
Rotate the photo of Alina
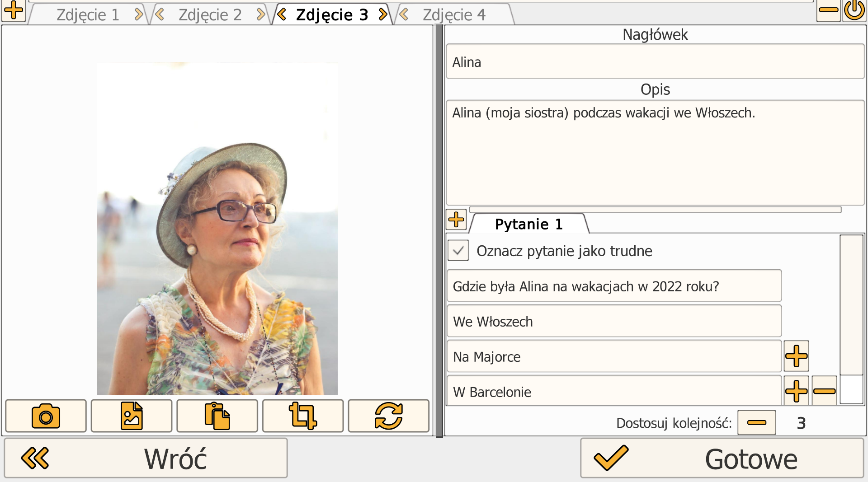pos(388,416)
